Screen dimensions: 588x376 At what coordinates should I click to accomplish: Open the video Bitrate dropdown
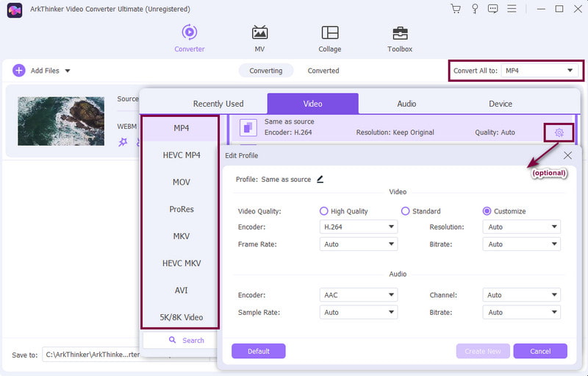(x=522, y=244)
